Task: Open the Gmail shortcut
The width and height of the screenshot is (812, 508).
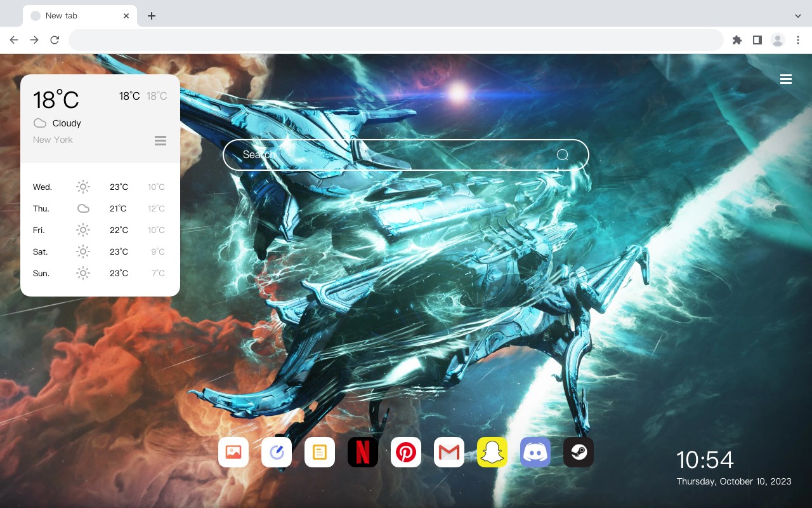Action: [x=449, y=452]
